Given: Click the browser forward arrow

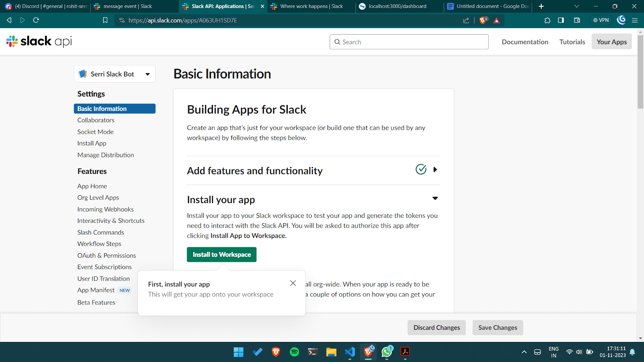Looking at the screenshot, I should (x=23, y=20).
